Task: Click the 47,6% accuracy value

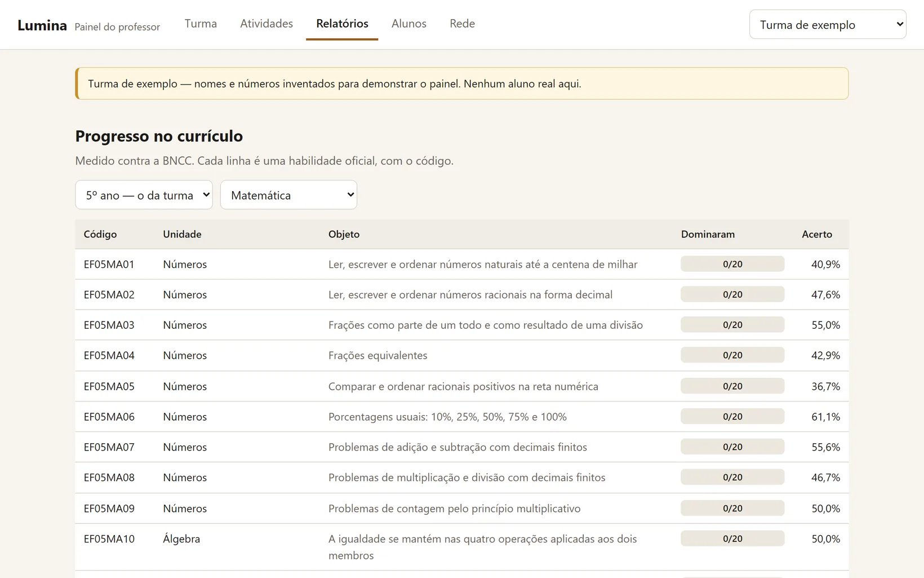Action: (x=825, y=295)
